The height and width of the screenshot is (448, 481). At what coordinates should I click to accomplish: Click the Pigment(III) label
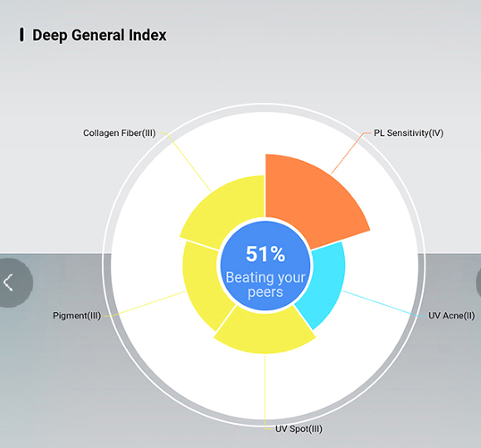(x=76, y=315)
